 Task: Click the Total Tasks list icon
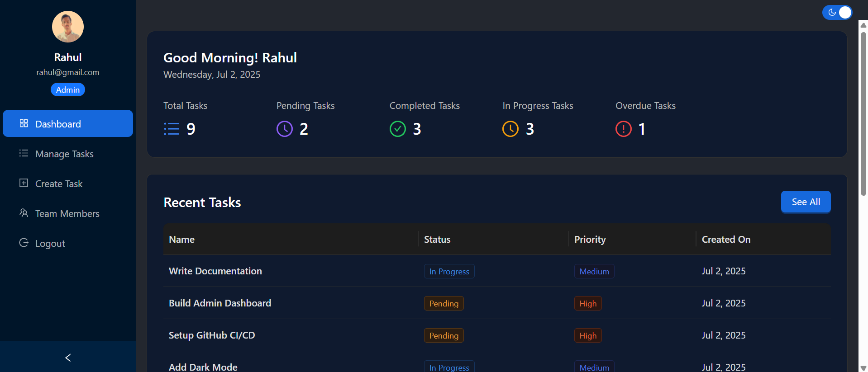tap(172, 129)
